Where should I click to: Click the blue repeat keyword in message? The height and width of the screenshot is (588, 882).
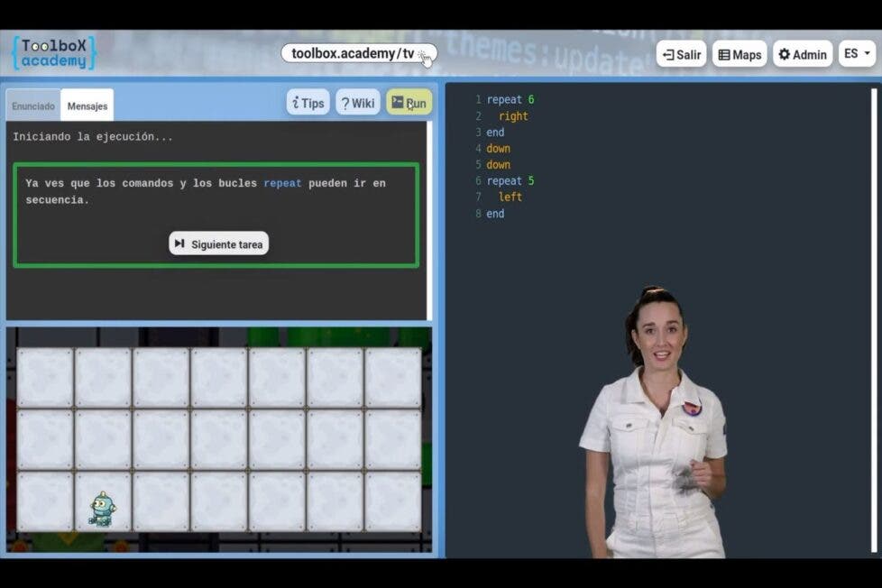(282, 183)
